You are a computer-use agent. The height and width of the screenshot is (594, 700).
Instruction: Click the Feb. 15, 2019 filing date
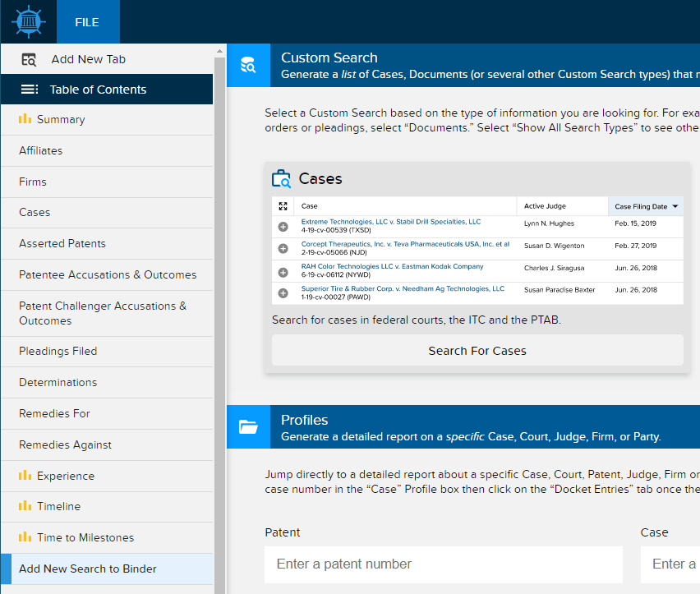tap(635, 223)
